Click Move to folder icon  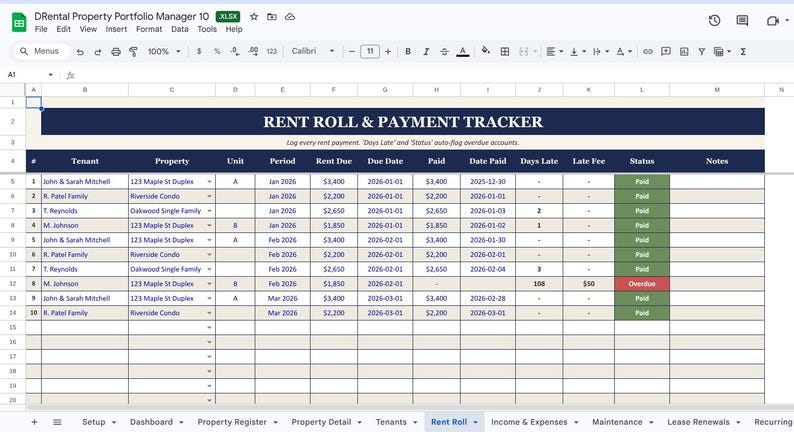pos(272,17)
